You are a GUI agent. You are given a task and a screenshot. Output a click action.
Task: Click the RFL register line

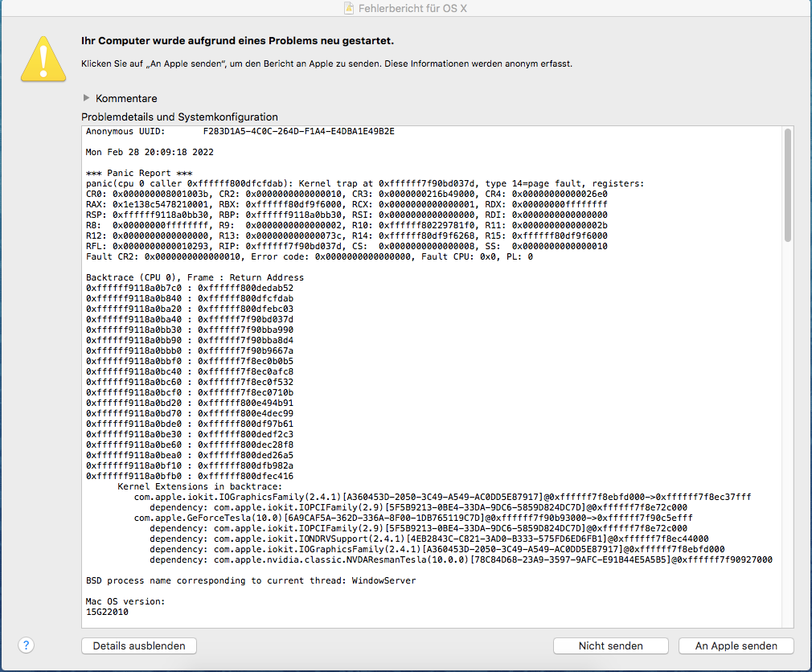(x=347, y=246)
